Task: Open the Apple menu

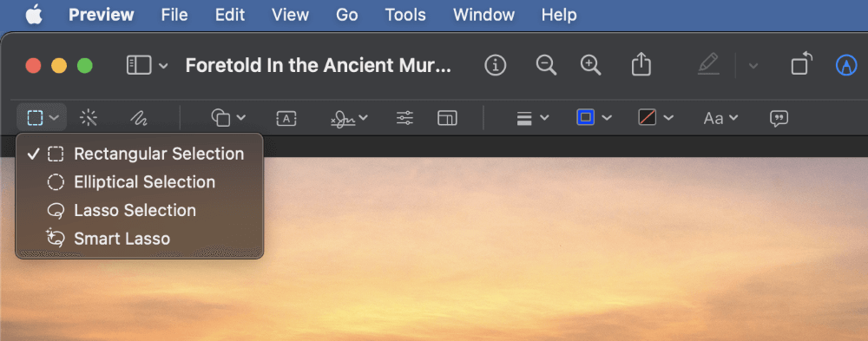Action: [34, 15]
